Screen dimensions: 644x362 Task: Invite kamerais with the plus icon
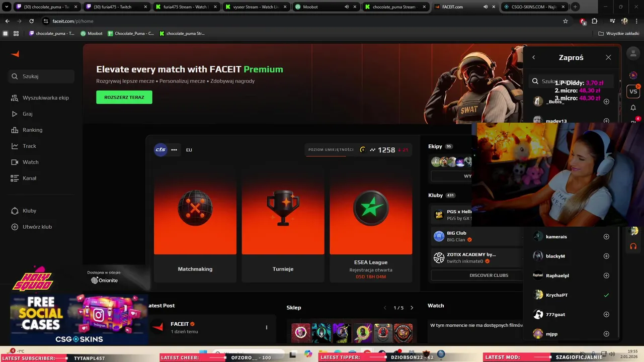606,237
